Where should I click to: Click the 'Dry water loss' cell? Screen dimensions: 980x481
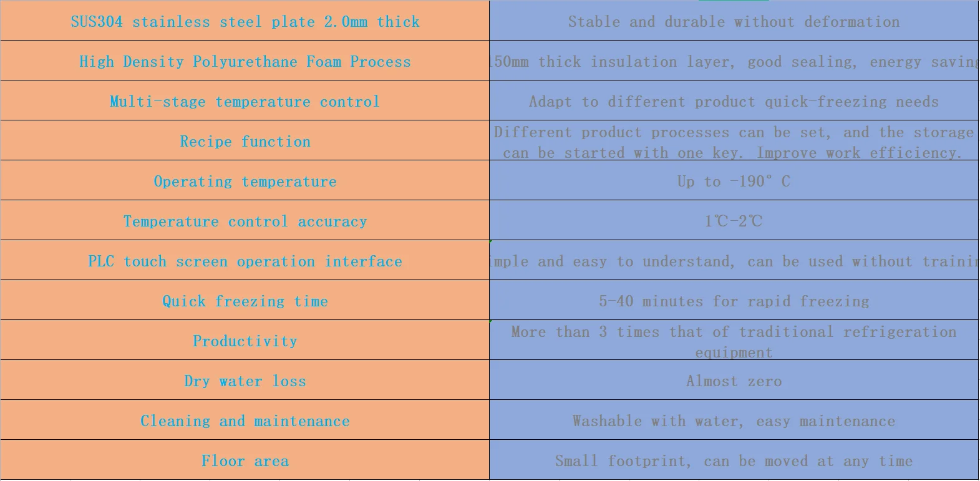tap(245, 380)
